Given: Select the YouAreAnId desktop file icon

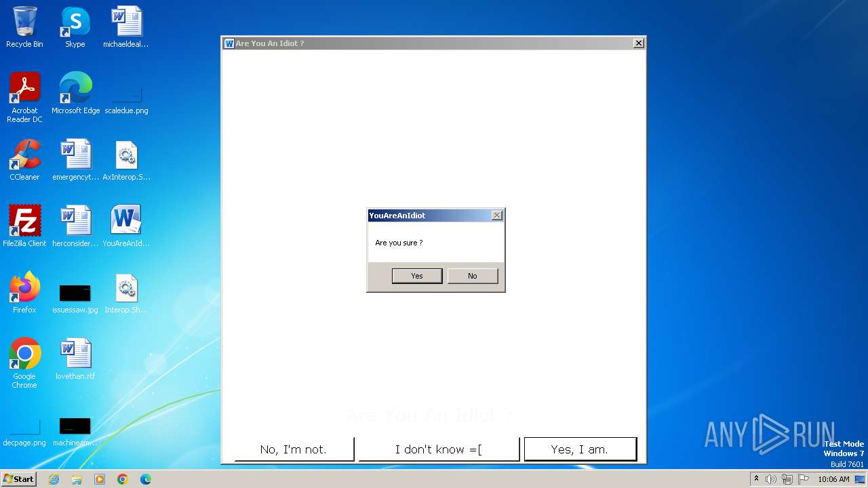Looking at the screenshot, I should pyautogui.click(x=126, y=226).
